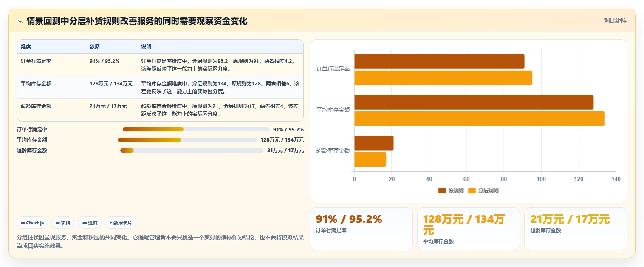This screenshot has height=267, width=644.
Task: Click the 对比矩阵 label in header
Action: point(615,20)
